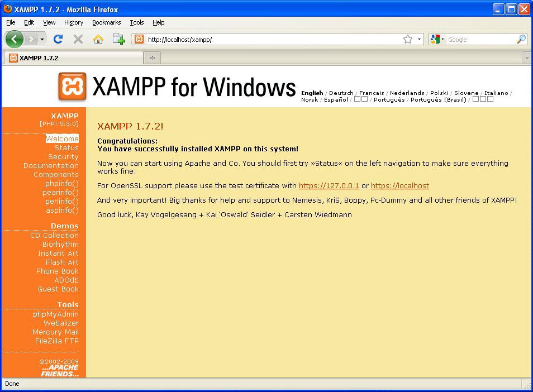
Task: Open the File menu
Action: point(11,22)
